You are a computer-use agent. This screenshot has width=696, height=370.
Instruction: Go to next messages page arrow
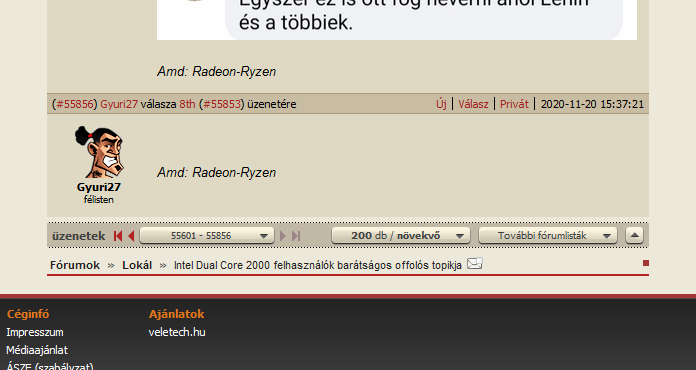coord(283,236)
